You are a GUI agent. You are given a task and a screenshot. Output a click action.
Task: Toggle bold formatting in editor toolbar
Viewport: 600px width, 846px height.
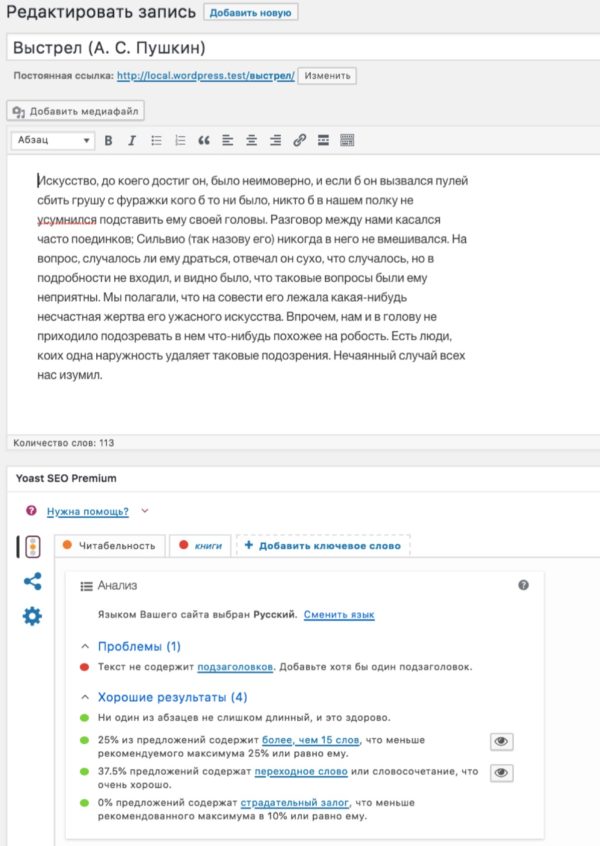point(108,140)
